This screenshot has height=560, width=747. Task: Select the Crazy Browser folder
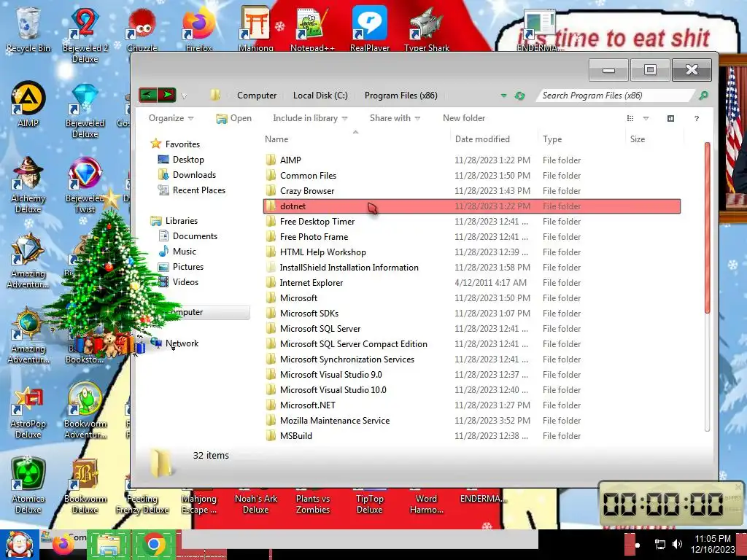tap(472, 191)
